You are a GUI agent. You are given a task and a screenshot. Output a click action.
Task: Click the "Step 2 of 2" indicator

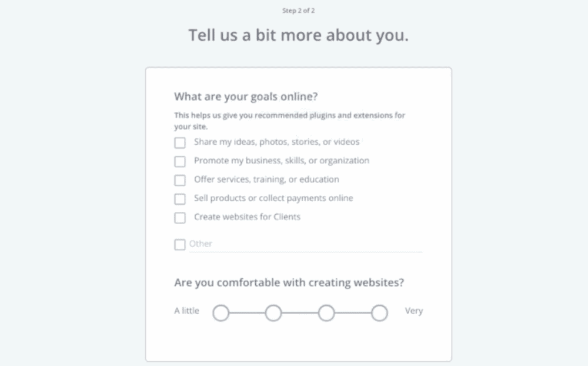click(x=299, y=10)
